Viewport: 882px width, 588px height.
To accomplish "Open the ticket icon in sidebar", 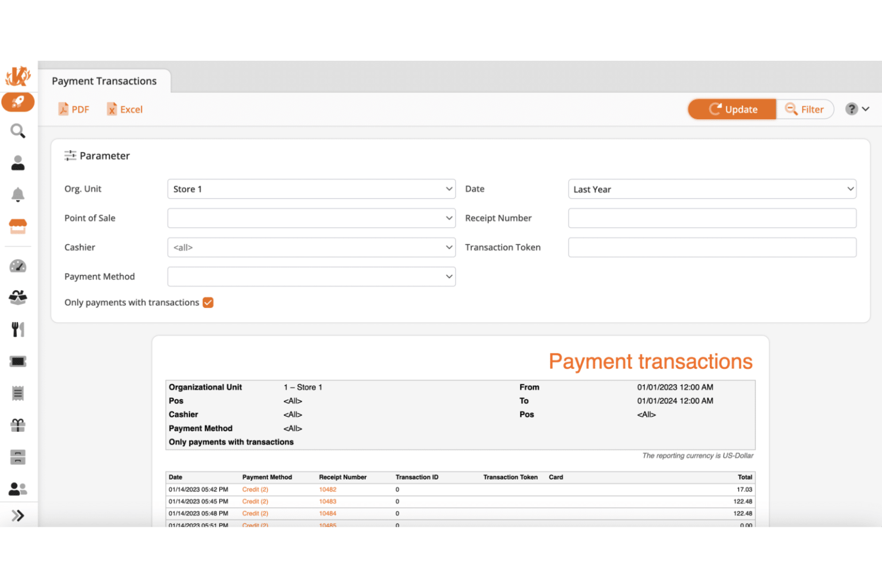I will [x=18, y=361].
